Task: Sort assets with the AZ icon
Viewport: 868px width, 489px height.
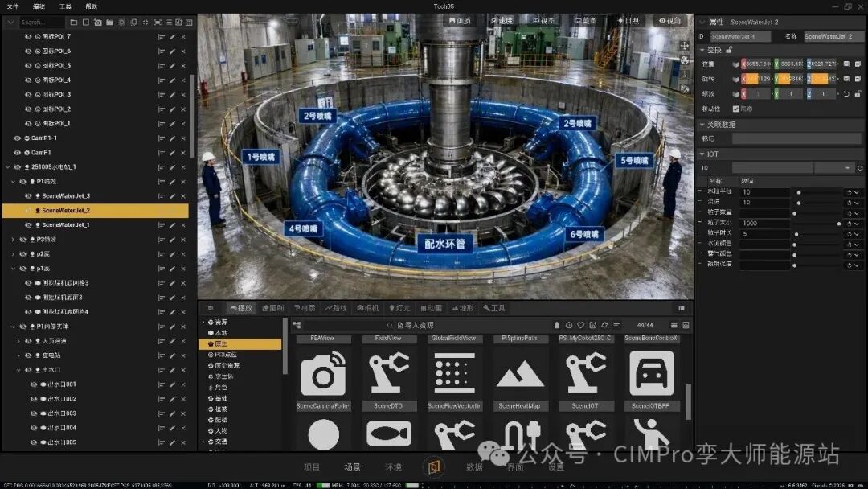Action: pyautogui.click(x=604, y=325)
